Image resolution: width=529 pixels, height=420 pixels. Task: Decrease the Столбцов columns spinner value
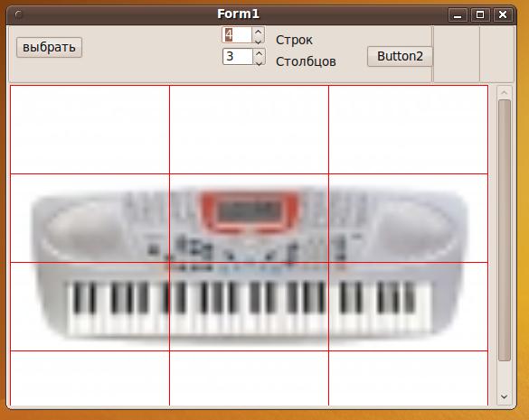coord(259,61)
